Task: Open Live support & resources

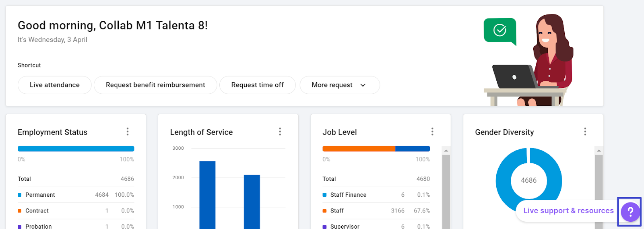Action: [568, 210]
